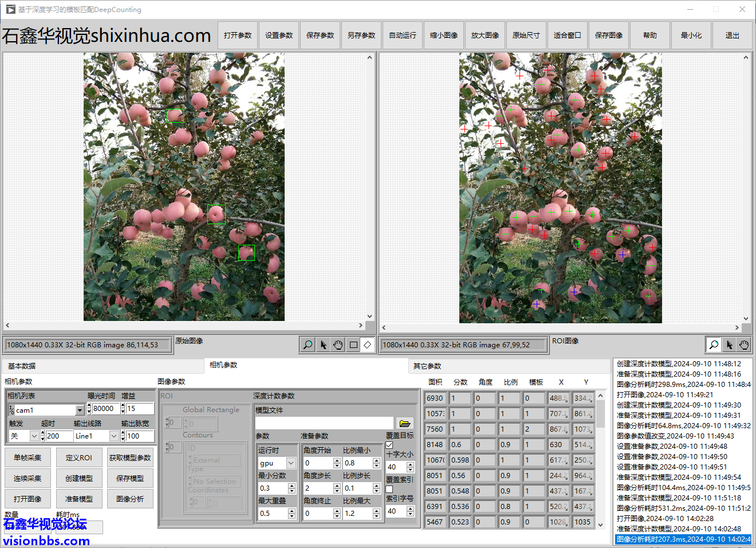Select zoom tool under original image
This screenshot has width=756, height=548.
(x=308, y=345)
